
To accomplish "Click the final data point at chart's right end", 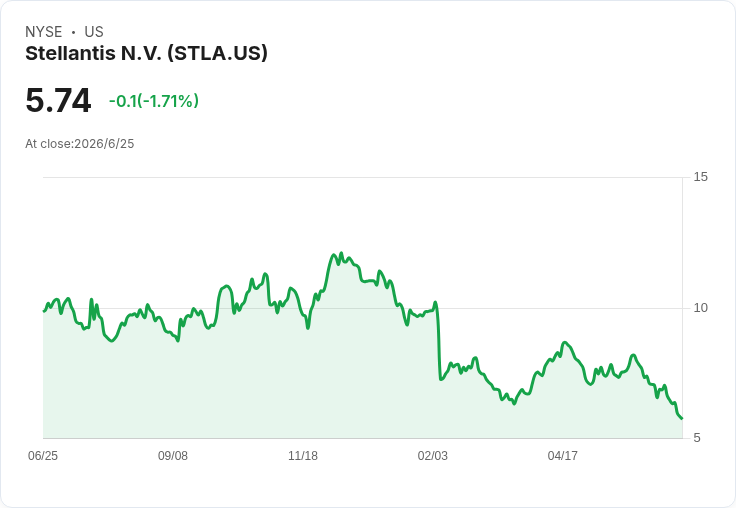I will 682,418.
